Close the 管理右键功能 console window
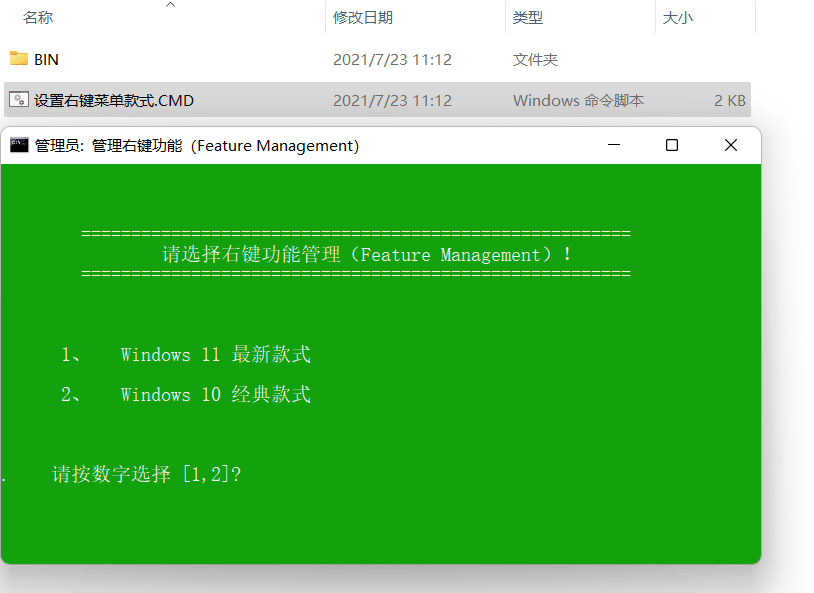 pos(731,145)
